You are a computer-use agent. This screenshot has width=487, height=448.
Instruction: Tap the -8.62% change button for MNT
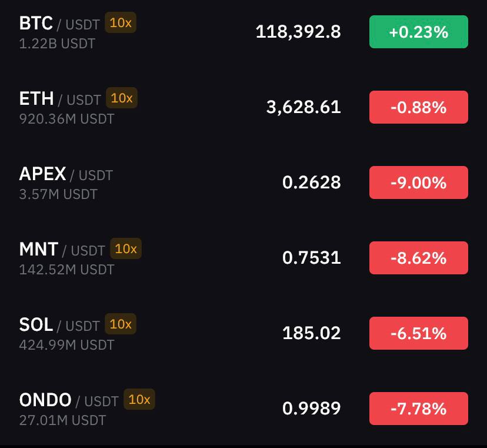418,258
